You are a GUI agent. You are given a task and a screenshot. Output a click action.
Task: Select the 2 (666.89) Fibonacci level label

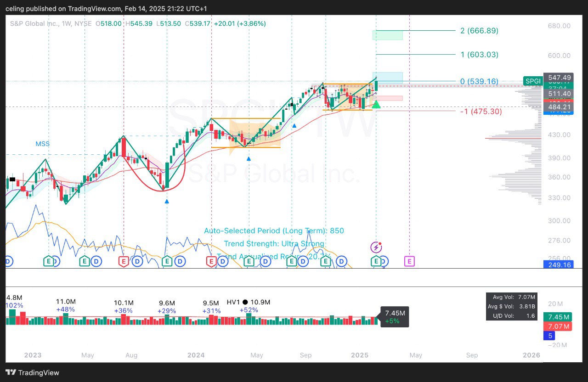click(x=479, y=31)
